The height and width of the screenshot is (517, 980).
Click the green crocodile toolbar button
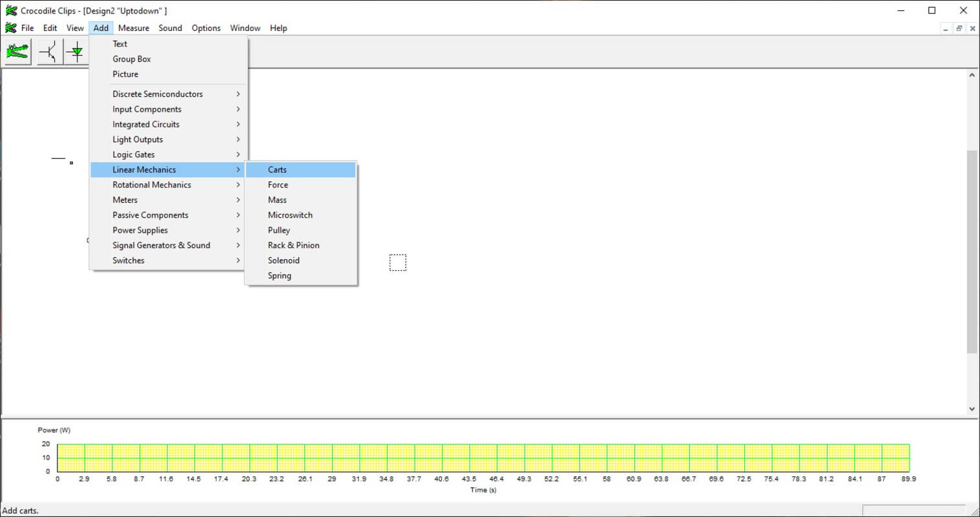click(17, 52)
